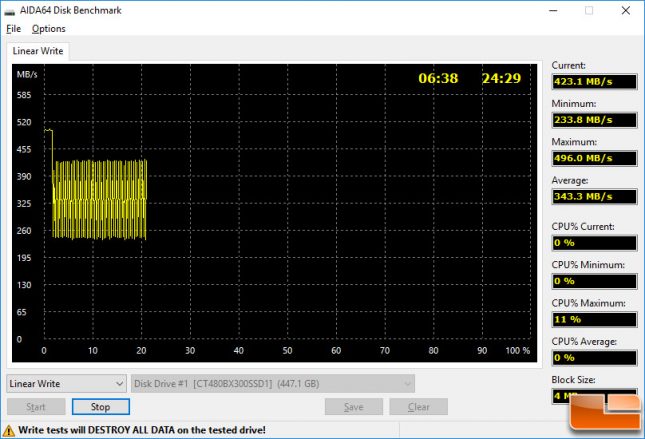Click the 100 % label on graph X-axis
This screenshot has width=645, height=439.
point(517,351)
